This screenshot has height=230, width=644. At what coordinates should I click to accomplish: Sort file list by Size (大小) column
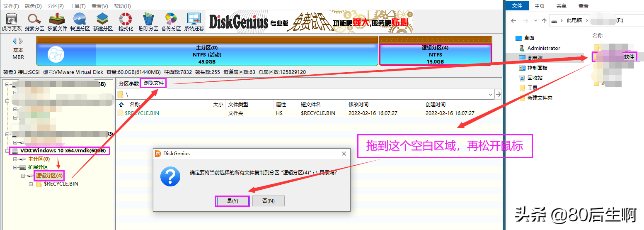click(x=218, y=105)
